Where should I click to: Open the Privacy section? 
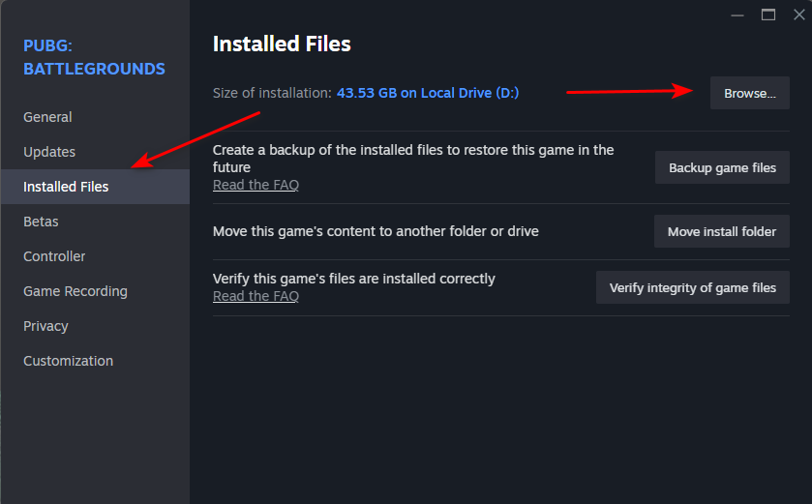tap(45, 326)
